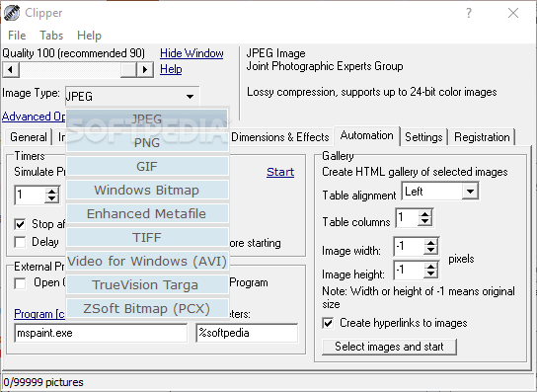Close the Clipper window
Image resolution: width=537 pixels, height=392 pixels.
513,13
